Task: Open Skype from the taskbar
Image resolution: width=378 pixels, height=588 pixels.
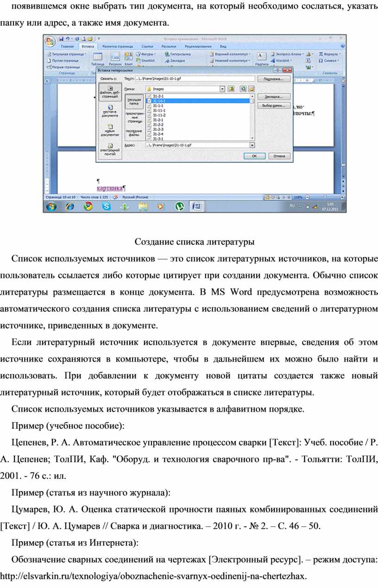Action: click(x=107, y=206)
